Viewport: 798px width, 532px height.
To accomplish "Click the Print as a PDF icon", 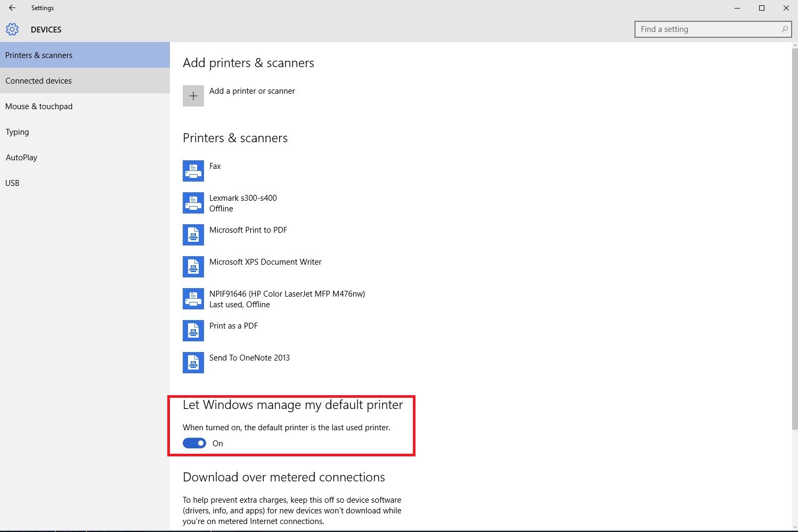I will click(x=193, y=331).
